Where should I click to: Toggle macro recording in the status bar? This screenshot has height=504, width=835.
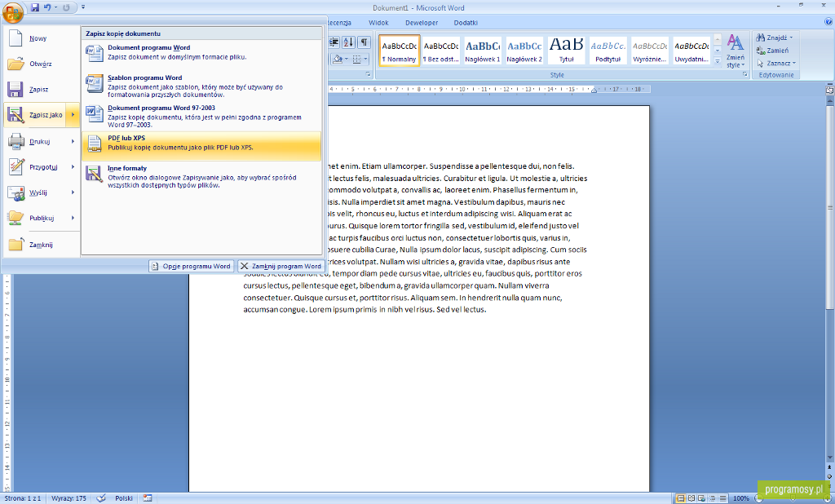click(x=148, y=498)
